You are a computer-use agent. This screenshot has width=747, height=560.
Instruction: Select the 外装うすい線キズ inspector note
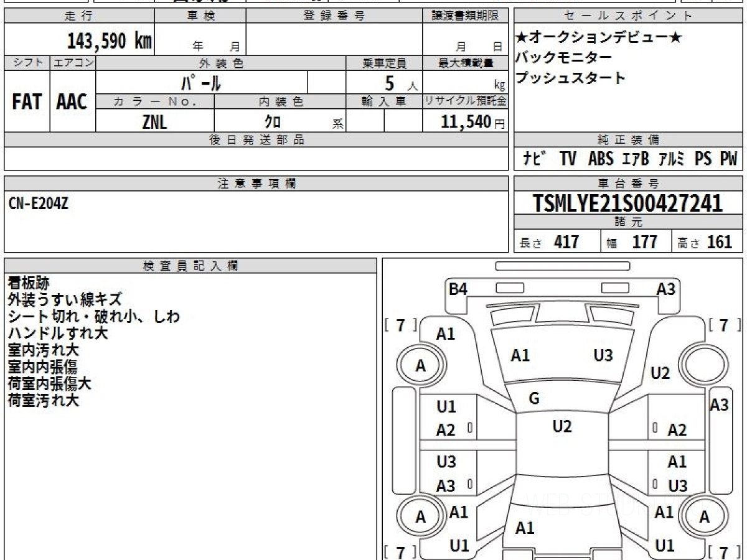click(x=65, y=299)
